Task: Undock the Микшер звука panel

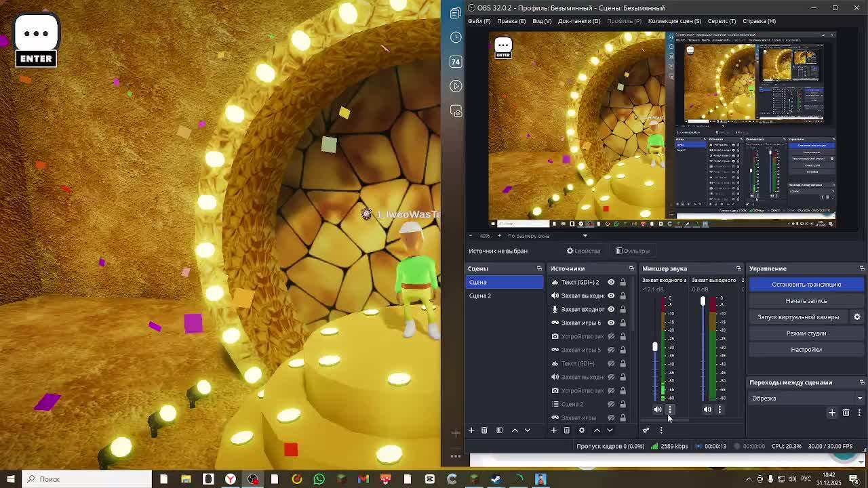Action: click(x=738, y=268)
